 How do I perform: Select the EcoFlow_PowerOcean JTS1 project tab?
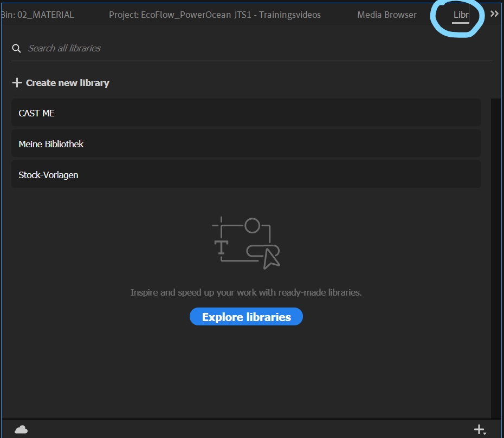[214, 15]
